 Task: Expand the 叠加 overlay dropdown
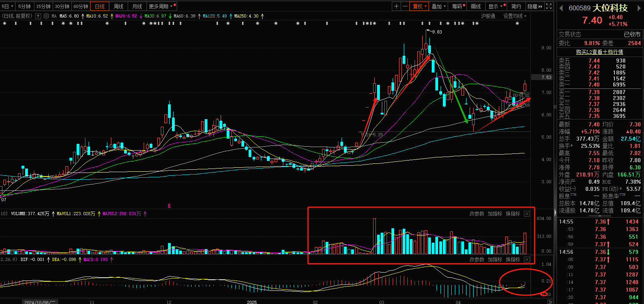439,6
